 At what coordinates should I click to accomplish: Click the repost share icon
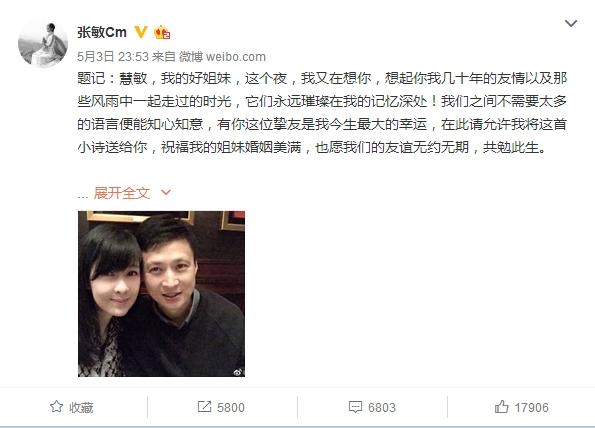click(204, 407)
